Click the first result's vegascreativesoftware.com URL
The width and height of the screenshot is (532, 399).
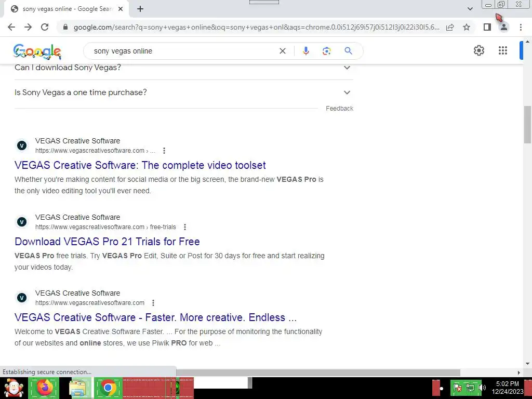coord(95,151)
